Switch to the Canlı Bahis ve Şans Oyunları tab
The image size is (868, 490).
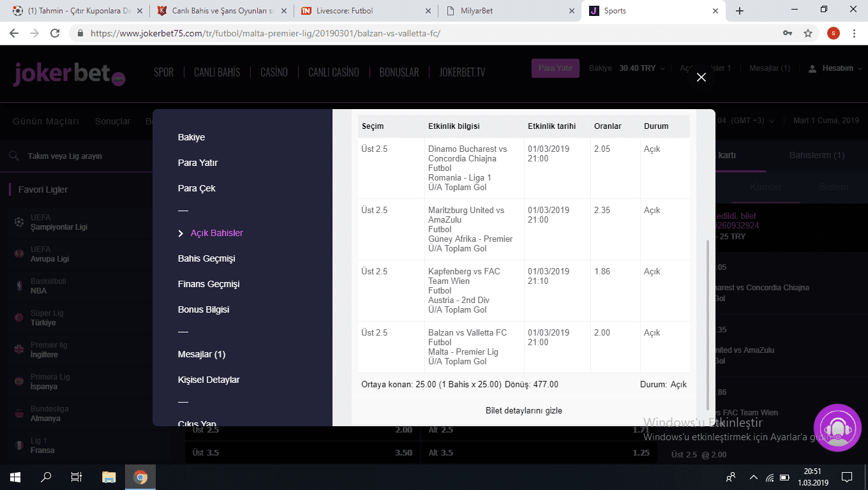tap(222, 11)
